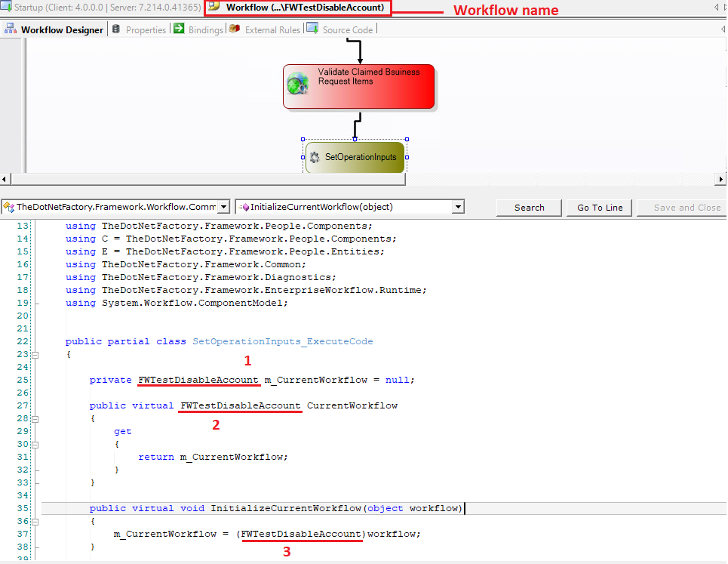
Task: Select the Workflow FWTestDisableAccount tab
Action: pyautogui.click(x=298, y=8)
